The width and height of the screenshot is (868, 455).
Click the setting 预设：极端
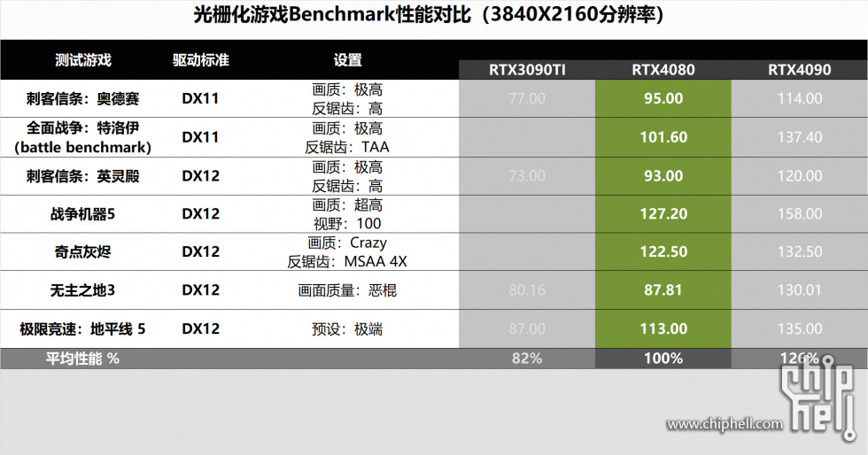coord(347,328)
